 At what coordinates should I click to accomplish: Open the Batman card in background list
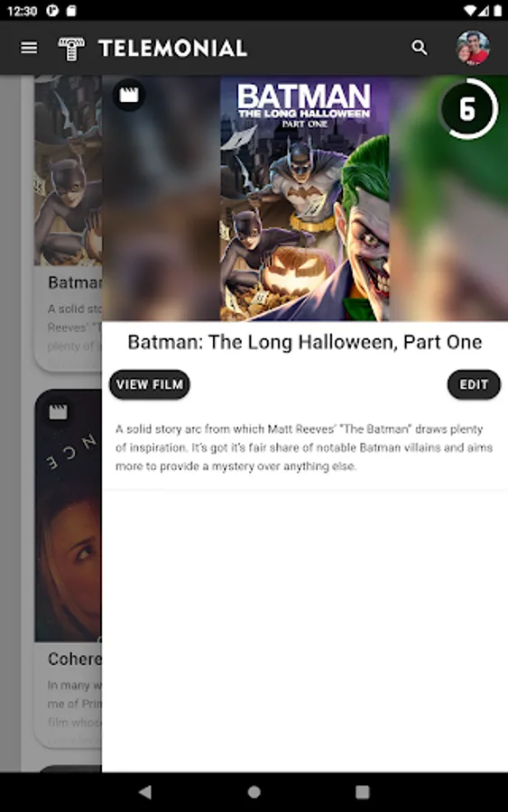tap(68, 223)
